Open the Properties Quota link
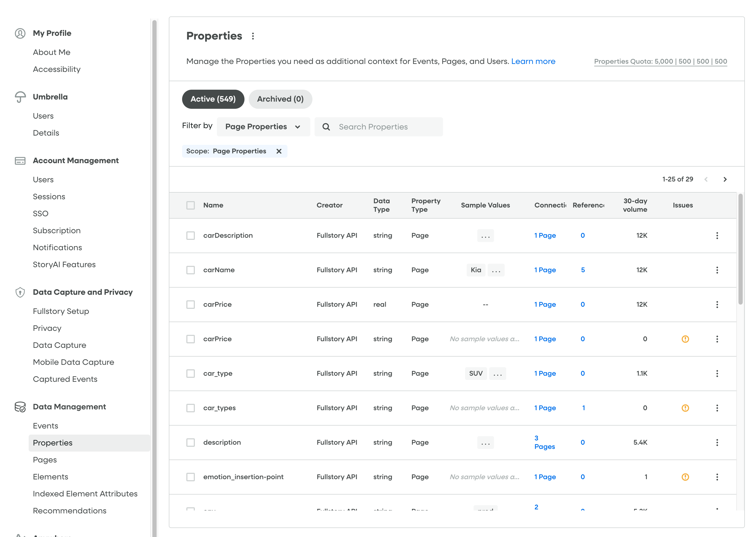 pyautogui.click(x=660, y=62)
